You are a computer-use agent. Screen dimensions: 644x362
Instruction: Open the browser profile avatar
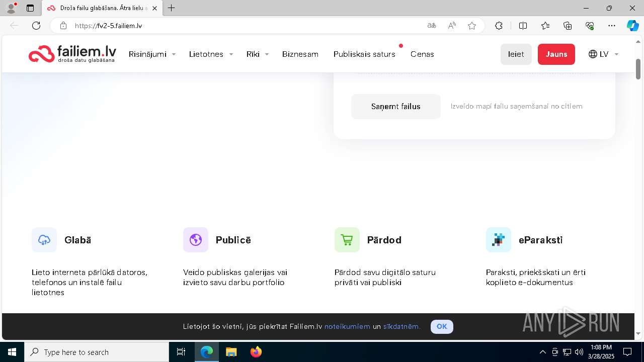11,8
